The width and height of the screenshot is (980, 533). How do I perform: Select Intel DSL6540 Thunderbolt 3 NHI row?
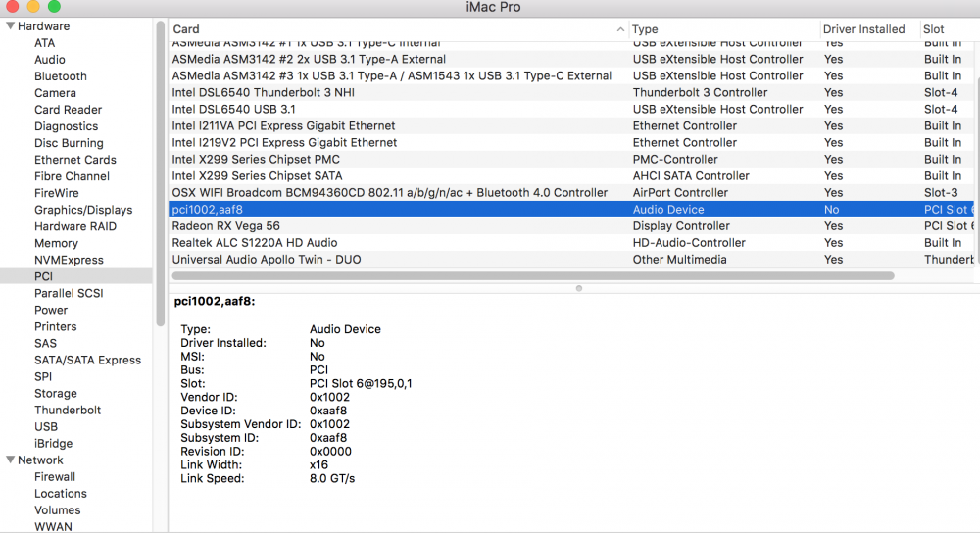pyautogui.click(x=570, y=92)
